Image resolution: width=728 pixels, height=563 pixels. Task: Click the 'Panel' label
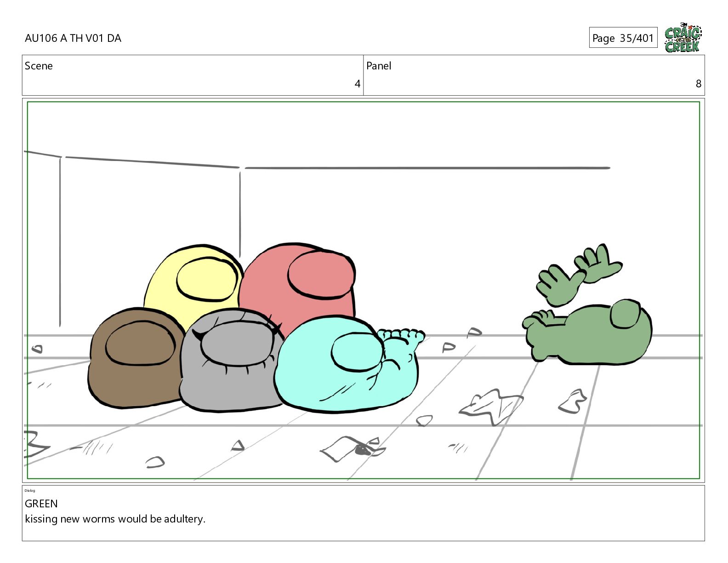point(379,66)
